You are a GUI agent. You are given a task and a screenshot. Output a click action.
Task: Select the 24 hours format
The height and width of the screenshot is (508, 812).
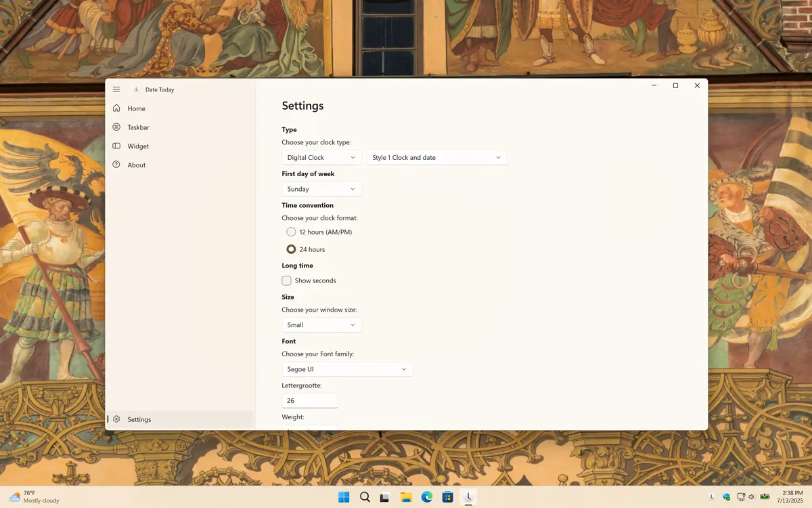(305, 249)
